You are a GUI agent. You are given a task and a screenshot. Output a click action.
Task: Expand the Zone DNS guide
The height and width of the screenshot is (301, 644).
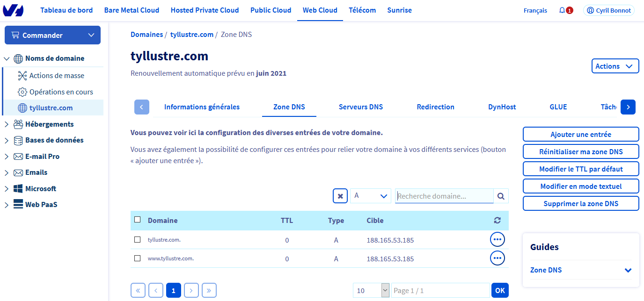628,270
